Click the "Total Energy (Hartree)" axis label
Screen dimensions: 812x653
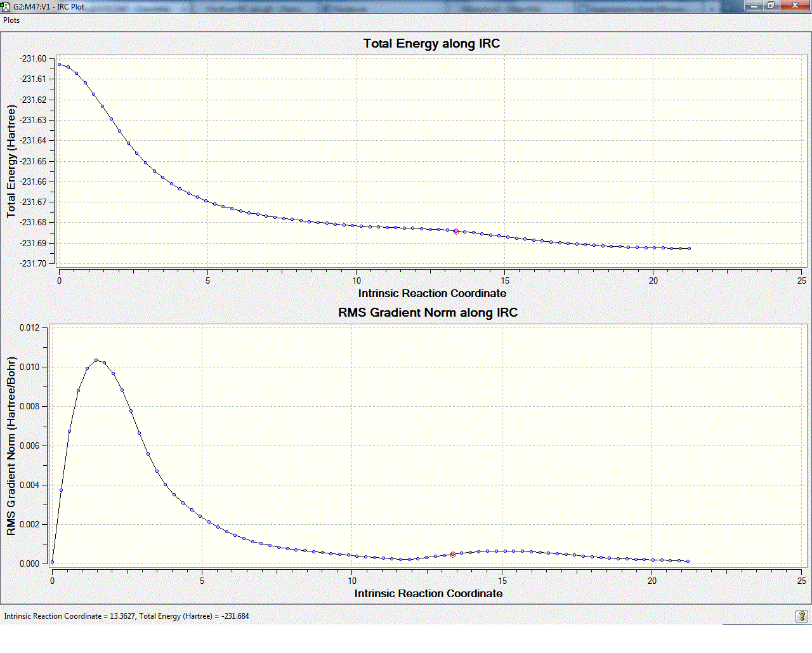pos(11,161)
